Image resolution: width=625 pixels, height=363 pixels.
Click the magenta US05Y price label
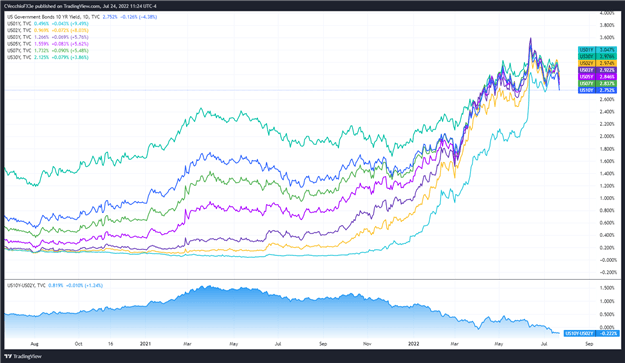tap(597, 77)
